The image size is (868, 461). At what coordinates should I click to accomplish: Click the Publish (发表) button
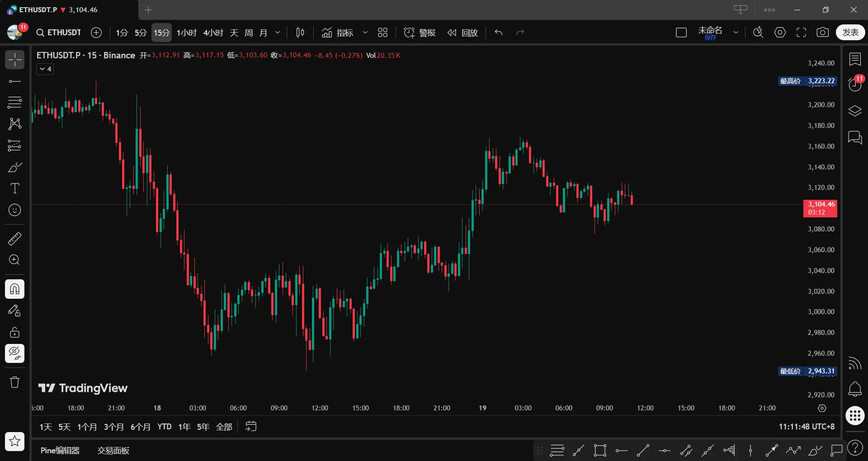pos(850,33)
